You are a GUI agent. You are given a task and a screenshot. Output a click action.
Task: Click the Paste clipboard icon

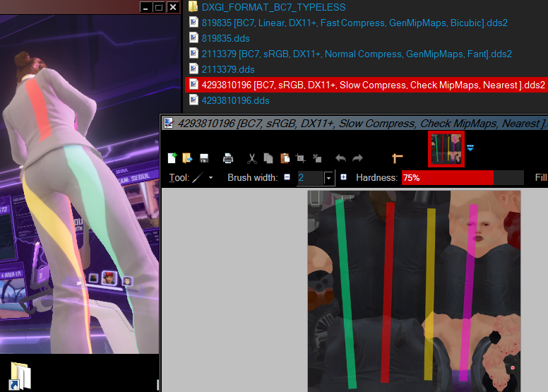(285, 158)
